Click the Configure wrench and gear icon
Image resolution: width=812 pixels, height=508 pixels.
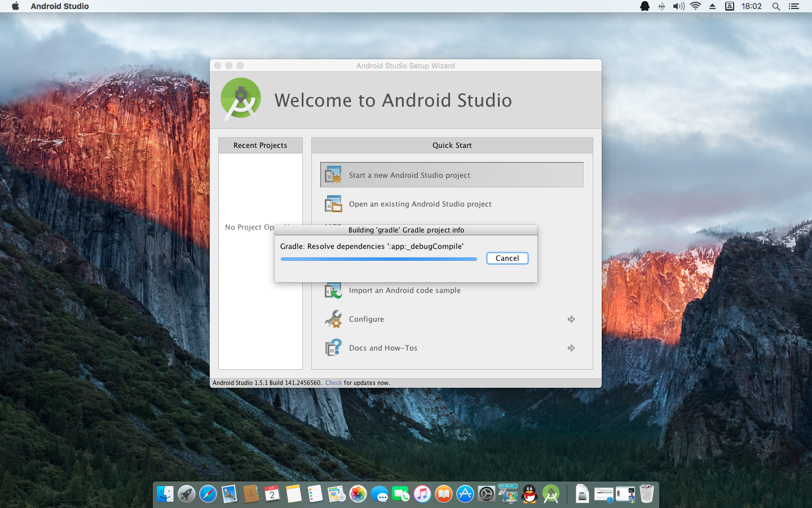pos(333,319)
